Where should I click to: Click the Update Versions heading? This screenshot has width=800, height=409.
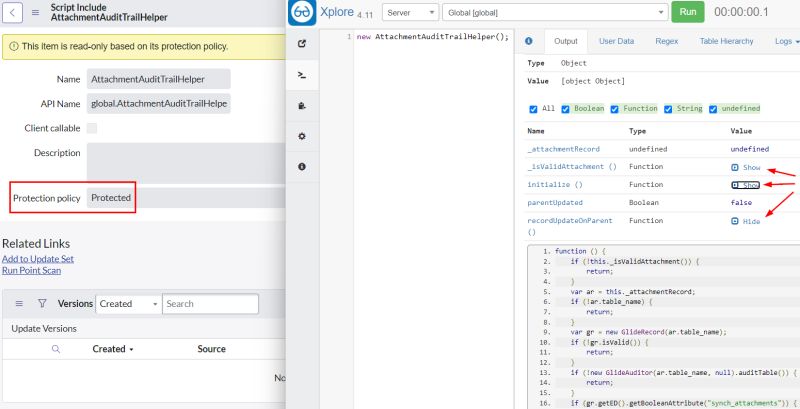(44, 329)
